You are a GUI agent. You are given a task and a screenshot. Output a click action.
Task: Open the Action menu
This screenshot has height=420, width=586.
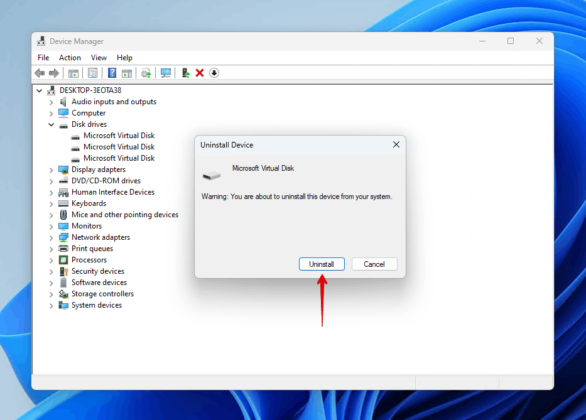coord(70,58)
